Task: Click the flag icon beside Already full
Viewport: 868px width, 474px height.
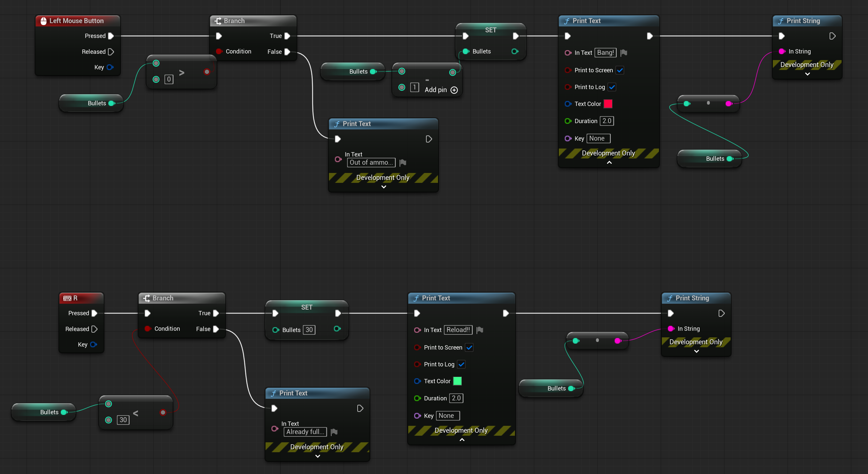Action: click(334, 432)
